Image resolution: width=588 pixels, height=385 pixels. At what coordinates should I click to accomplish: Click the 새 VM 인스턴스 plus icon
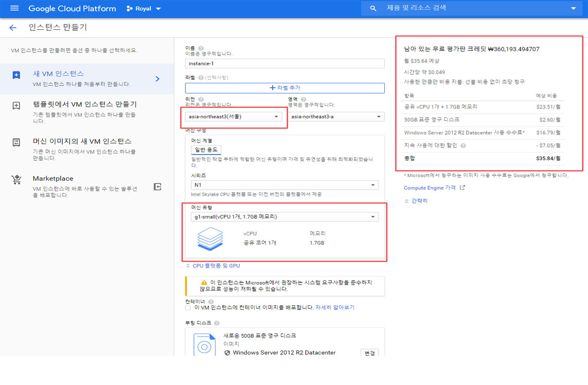16,75
